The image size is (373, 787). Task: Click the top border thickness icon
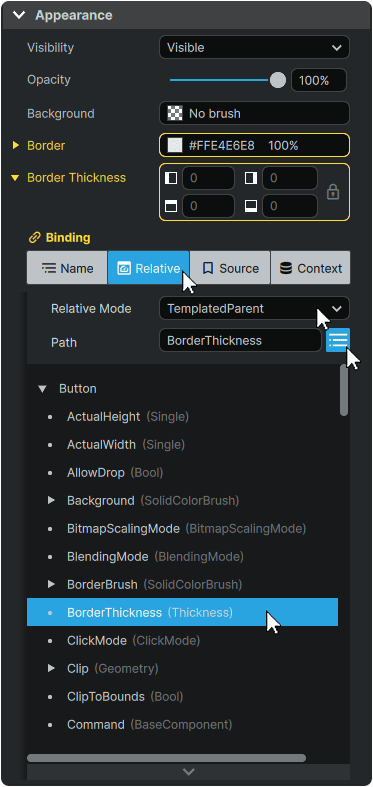(171, 206)
